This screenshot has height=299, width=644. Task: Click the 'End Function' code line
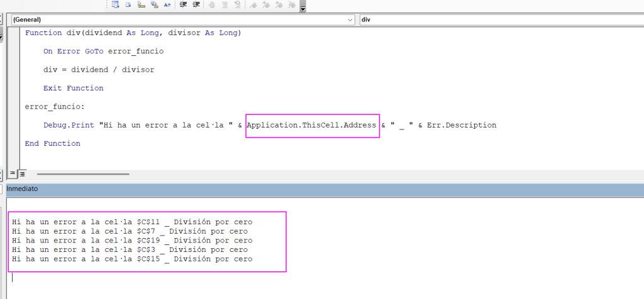(x=53, y=144)
